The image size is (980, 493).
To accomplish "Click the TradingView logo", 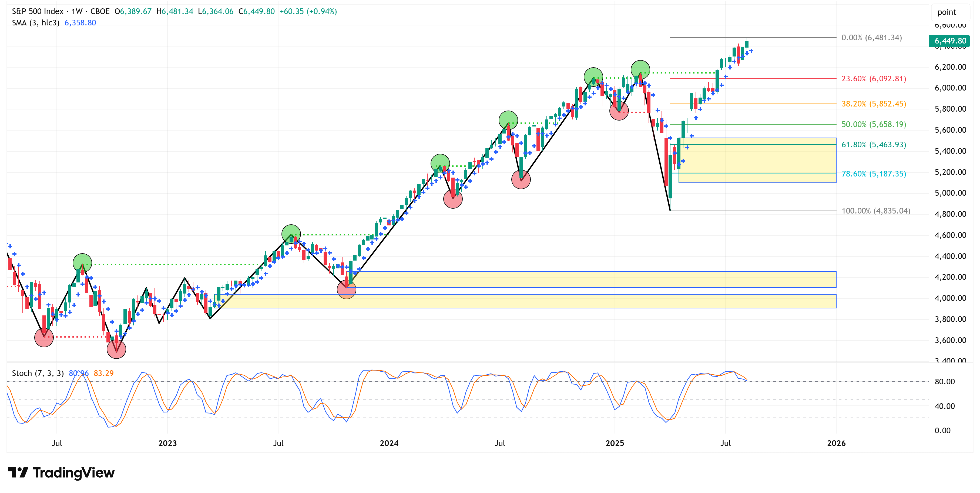I will [x=61, y=472].
